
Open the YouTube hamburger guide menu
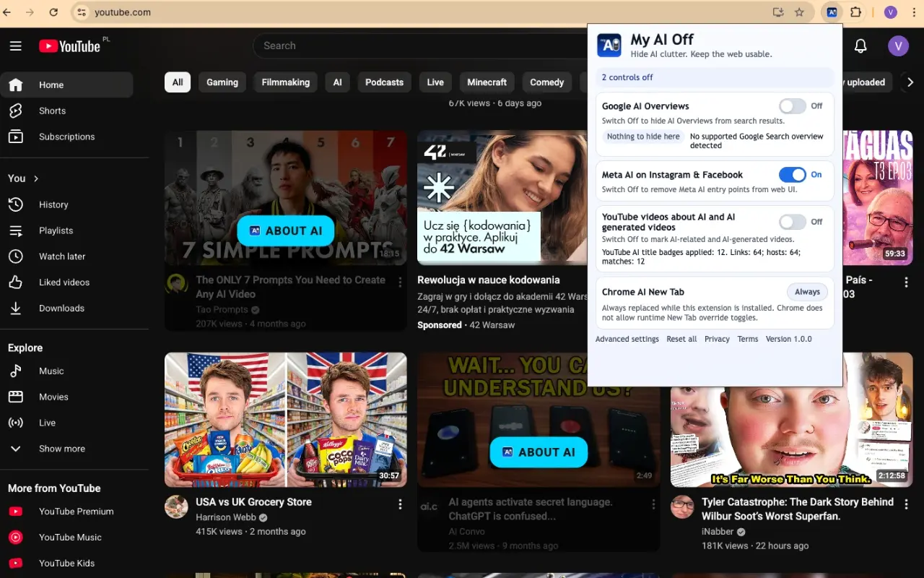click(x=16, y=46)
